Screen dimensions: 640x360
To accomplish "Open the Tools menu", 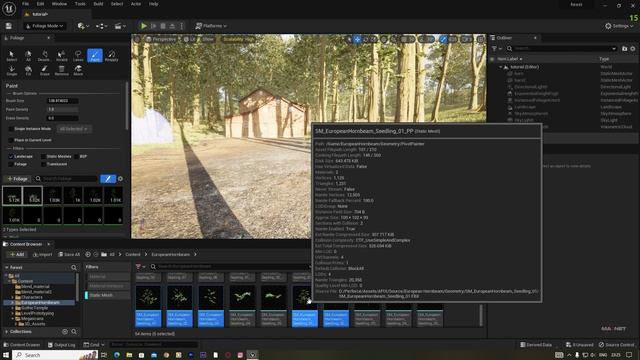I will click(80, 4).
